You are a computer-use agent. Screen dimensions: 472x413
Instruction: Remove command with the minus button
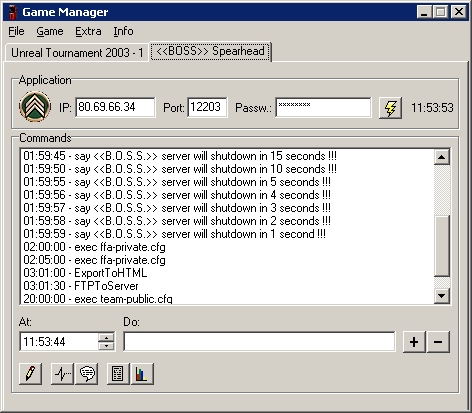point(438,342)
